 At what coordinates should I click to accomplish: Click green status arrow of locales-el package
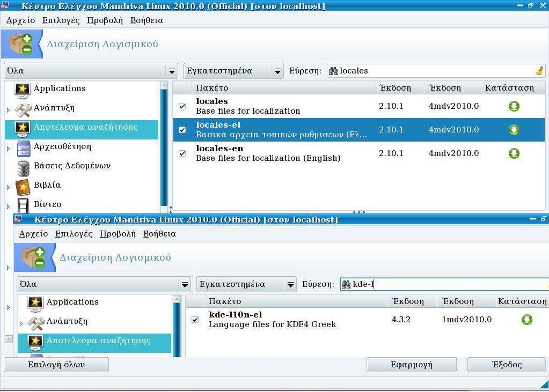pyautogui.click(x=514, y=130)
